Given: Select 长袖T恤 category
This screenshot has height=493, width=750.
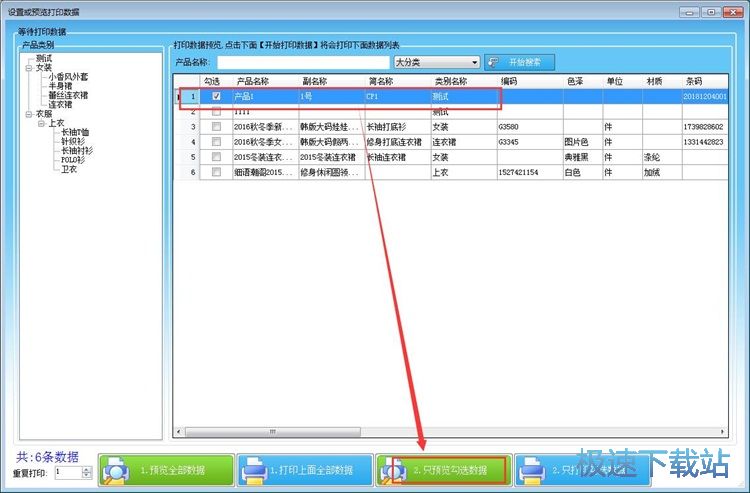Looking at the screenshot, I should (75, 132).
